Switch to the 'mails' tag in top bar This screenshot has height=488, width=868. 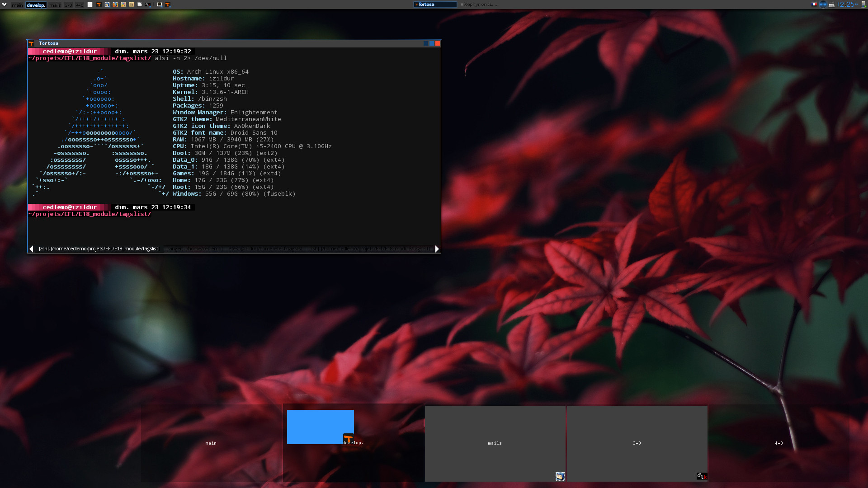click(55, 5)
